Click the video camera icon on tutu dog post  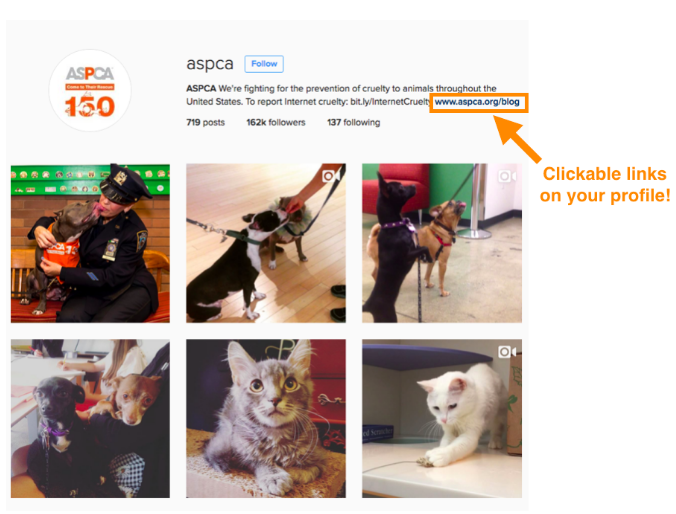pyautogui.click(x=331, y=176)
